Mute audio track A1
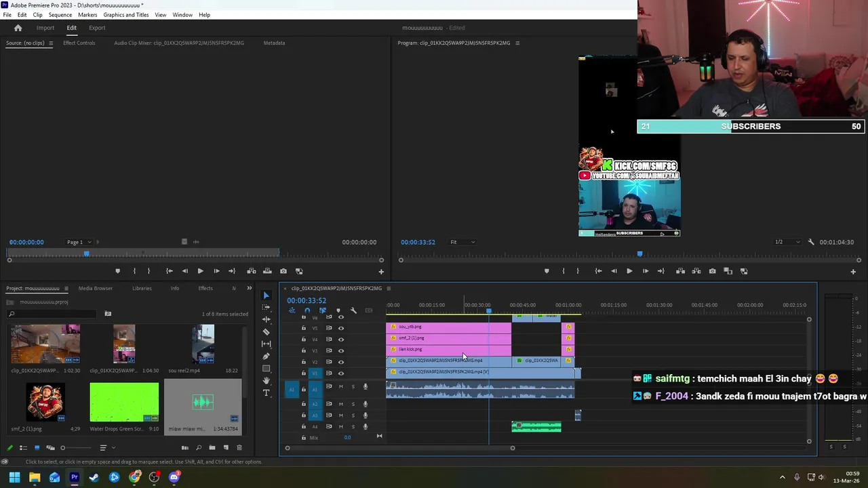This screenshot has width=868, height=488. (x=341, y=387)
